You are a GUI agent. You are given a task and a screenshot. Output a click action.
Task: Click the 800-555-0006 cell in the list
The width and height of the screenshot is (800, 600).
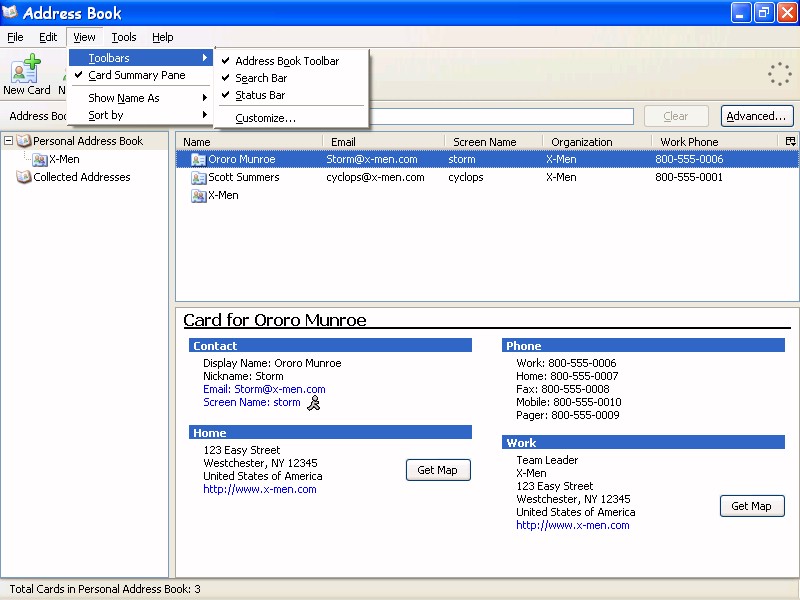(689, 159)
